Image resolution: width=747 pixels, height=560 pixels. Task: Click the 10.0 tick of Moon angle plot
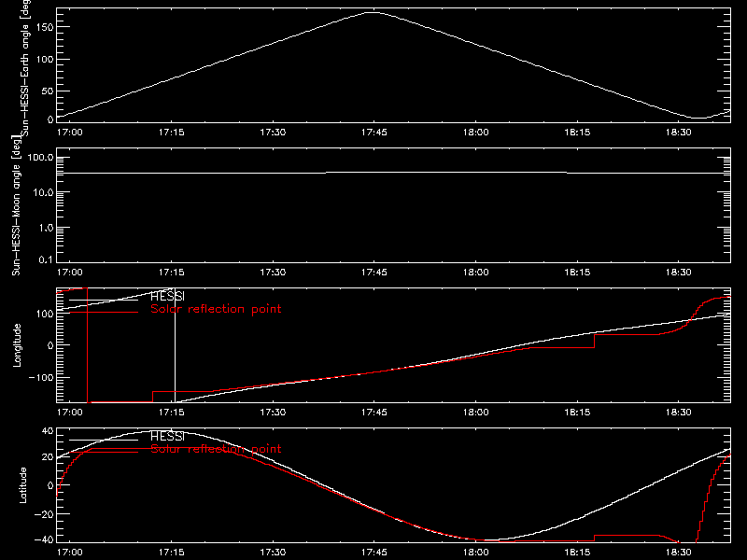click(43, 192)
